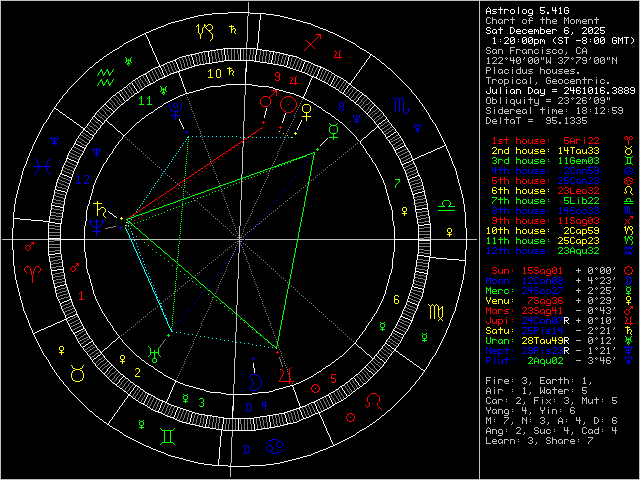Image resolution: width=640 pixels, height=480 pixels.
Task: Select the 'Yang: 4, Yin: 6' summary line
Action: coord(531,411)
